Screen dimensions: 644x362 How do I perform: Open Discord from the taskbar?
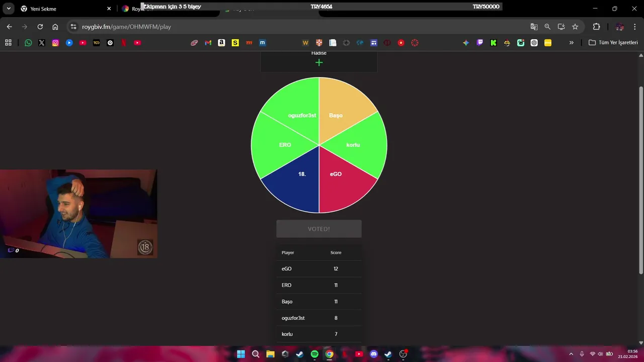pos(373,354)
